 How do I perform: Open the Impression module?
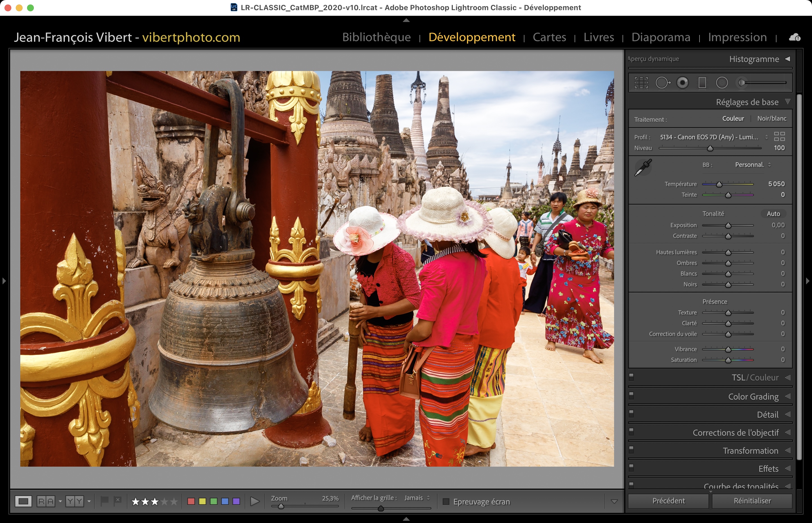(x=737, y=37)
